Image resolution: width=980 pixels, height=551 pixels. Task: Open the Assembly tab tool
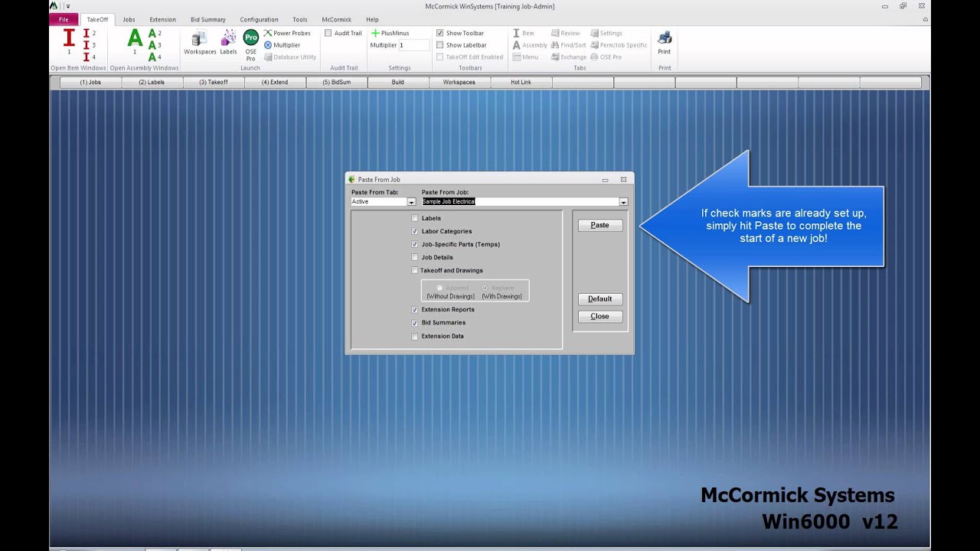tap(530, 45)
